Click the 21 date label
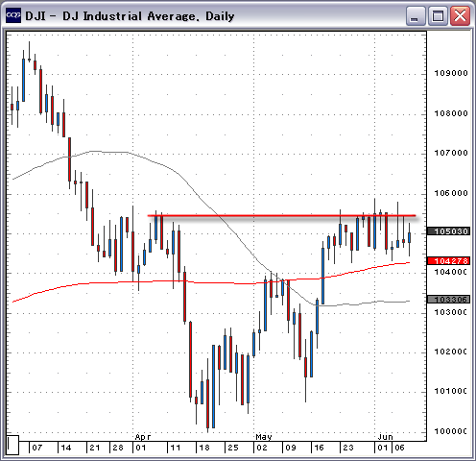476x461 pixels. (95, 448)
